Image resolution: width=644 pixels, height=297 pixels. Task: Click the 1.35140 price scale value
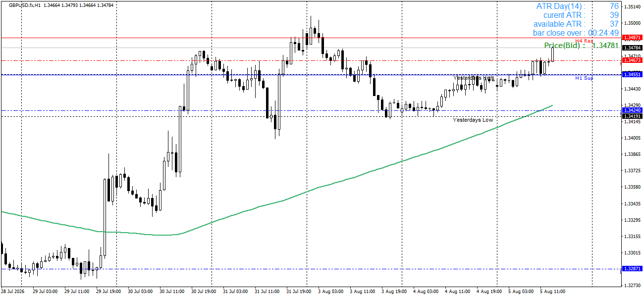coord(633,7)
